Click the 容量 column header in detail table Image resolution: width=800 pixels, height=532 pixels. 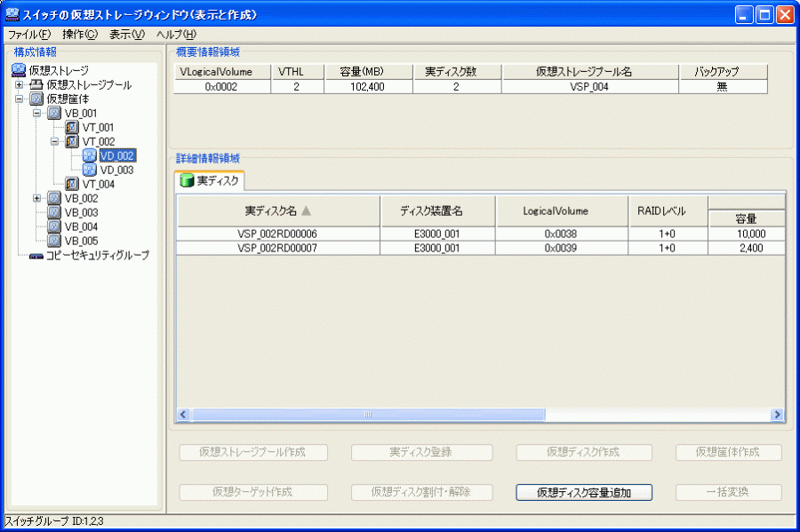747,218
